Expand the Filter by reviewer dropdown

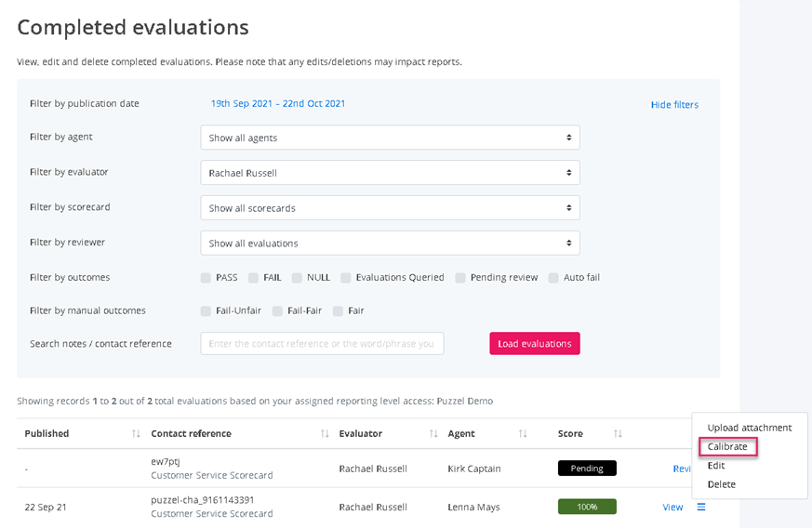(390, 244)
